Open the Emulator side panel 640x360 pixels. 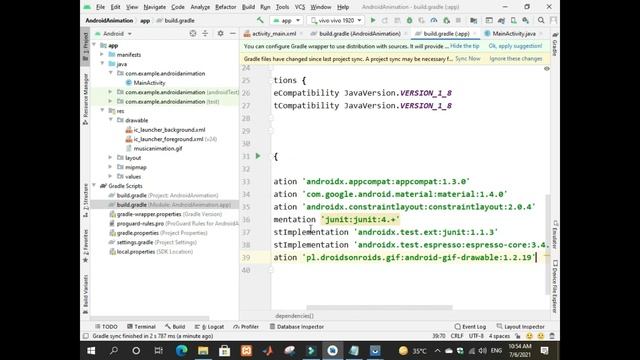point(555,234)
